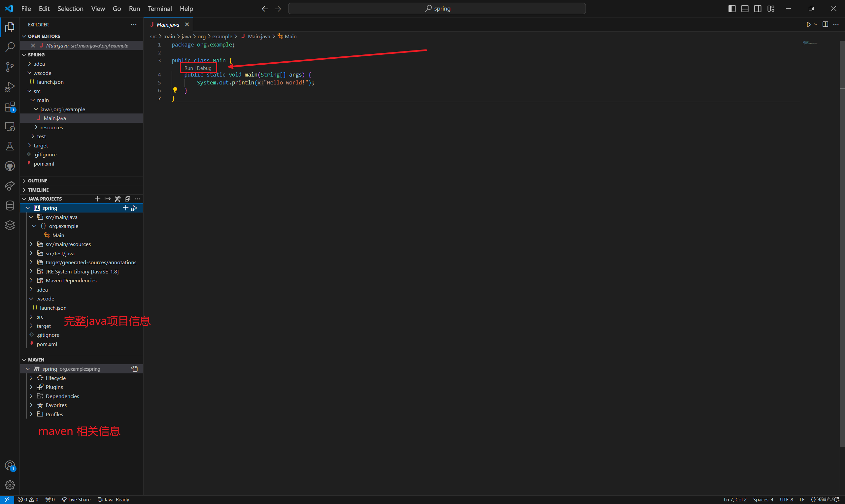Open the Extensions view
The image size is (845, 504).
(x=10, y=107)
